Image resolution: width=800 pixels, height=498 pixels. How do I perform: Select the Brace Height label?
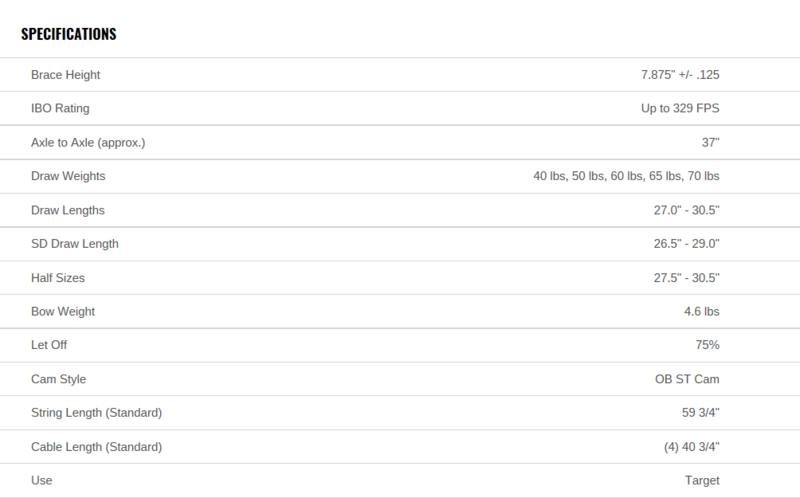click(x=65, y=75)
